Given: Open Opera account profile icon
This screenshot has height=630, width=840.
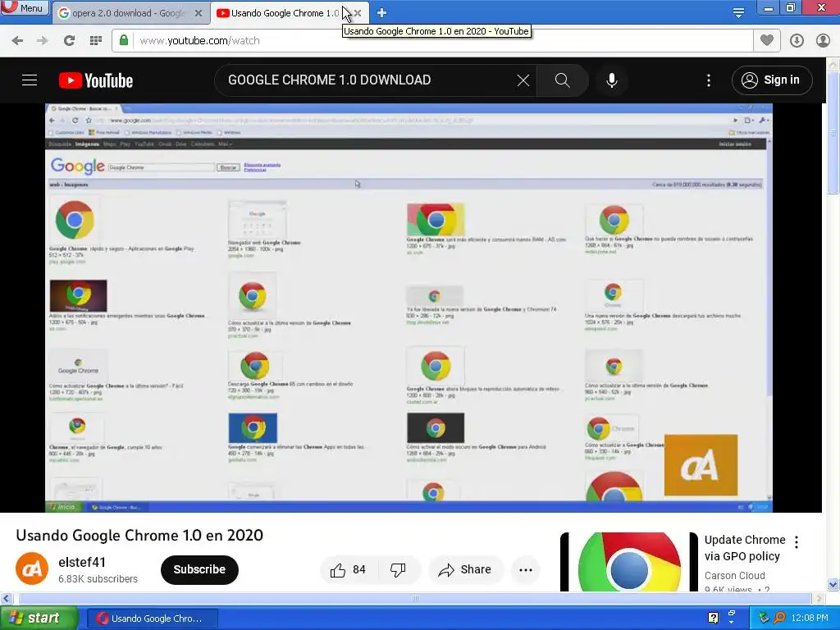Looking at the screenshot, I should (x=823, y=41).
